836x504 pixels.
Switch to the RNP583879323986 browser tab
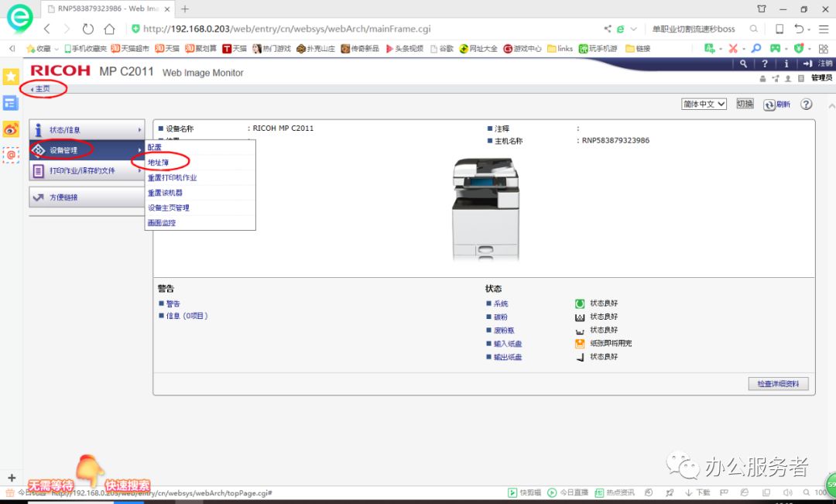[108, 9]
